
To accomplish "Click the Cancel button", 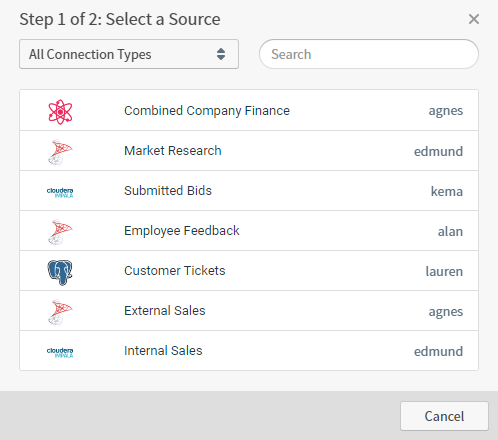I will tap(444, 416).
